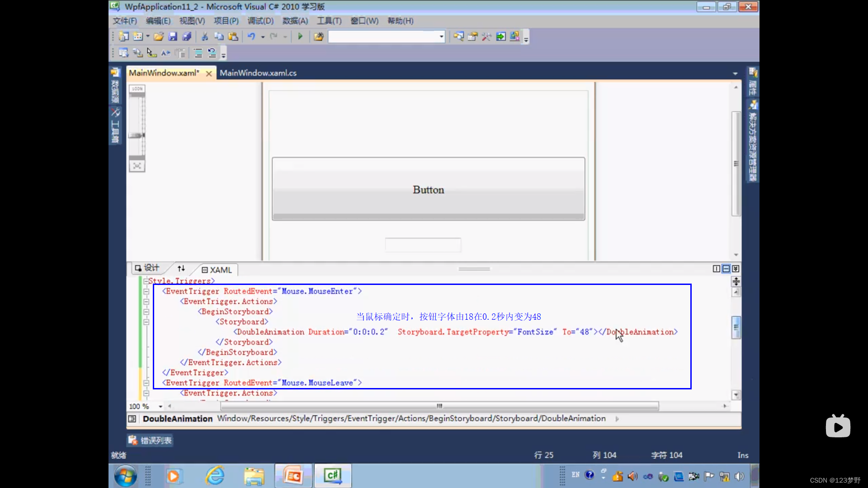
Task: Click the Find in Files icon
Action: pos(319,37)
